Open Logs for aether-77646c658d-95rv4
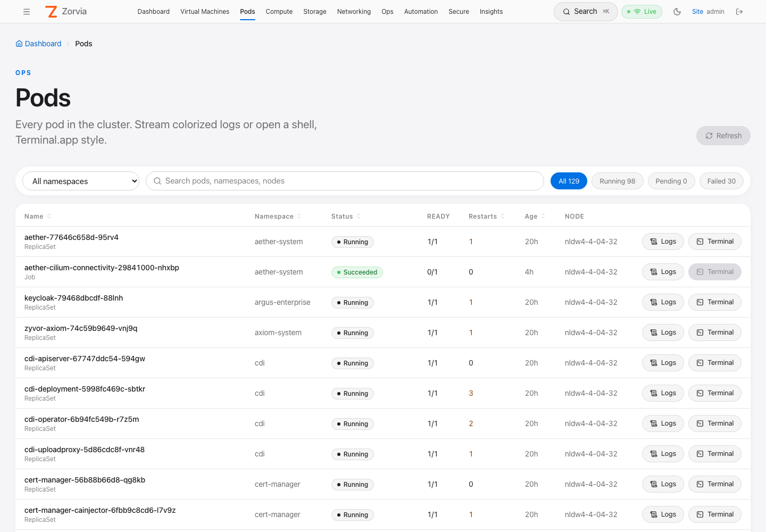Image resolution: width=766 pixels, height=532 pixels. [663, 242]
